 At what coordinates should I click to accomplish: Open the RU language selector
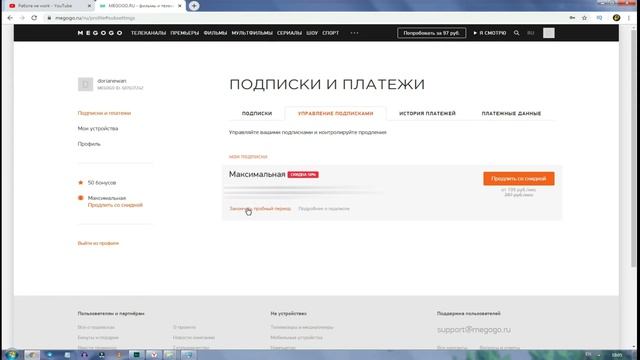(531, 33)
